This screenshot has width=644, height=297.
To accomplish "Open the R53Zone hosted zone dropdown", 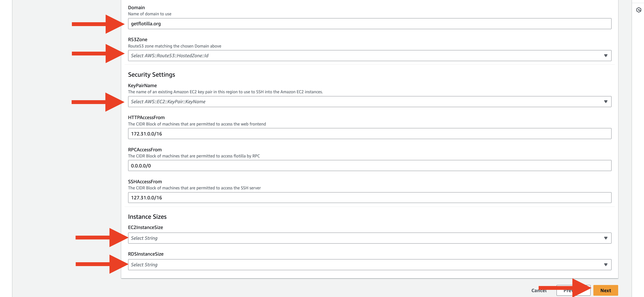I will [x=370, y=56].
